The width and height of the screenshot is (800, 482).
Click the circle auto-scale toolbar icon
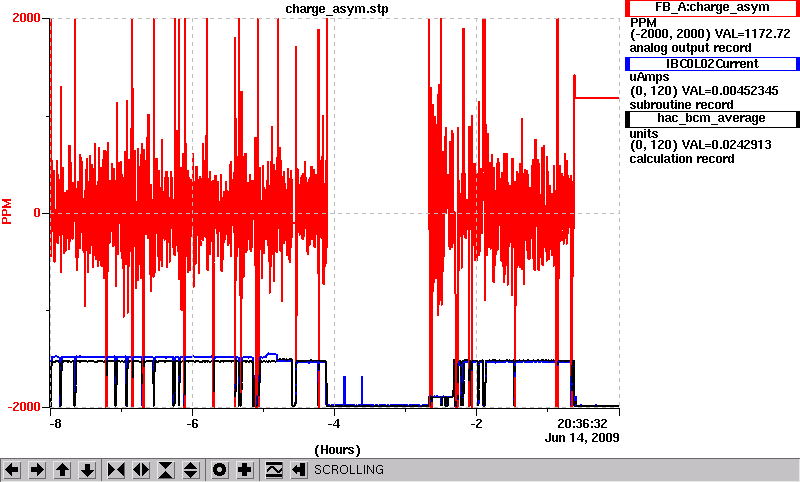click(x=219, y=470)
